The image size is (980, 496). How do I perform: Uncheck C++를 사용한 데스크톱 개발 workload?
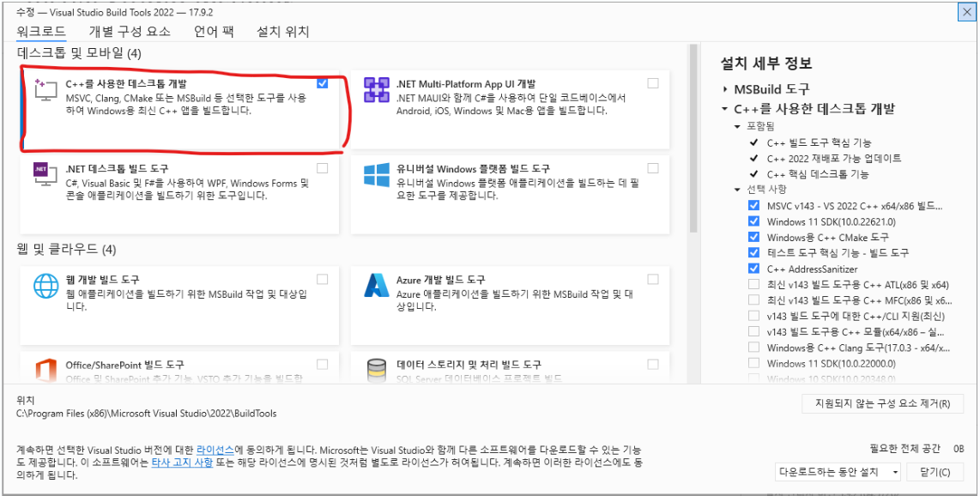(x=322, y=83)
